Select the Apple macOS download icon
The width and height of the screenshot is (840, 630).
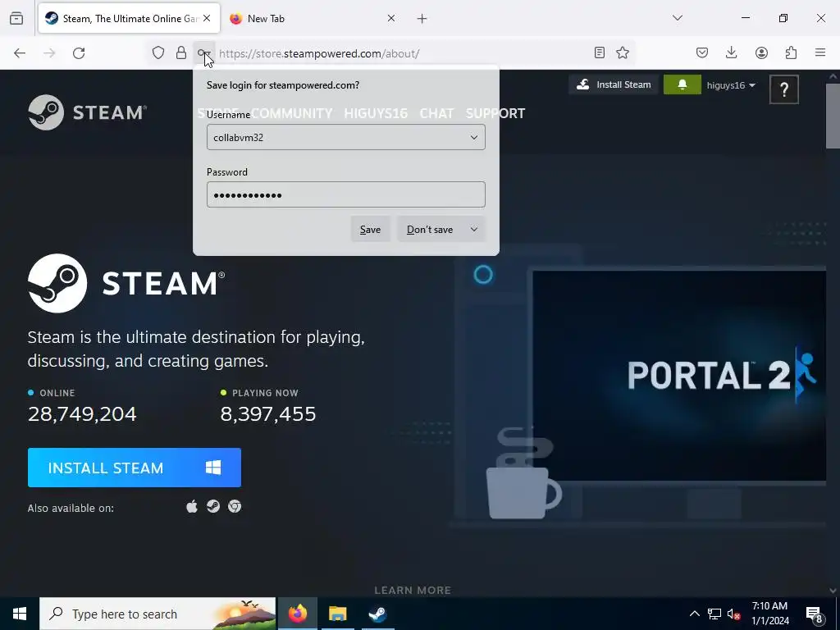192,506
